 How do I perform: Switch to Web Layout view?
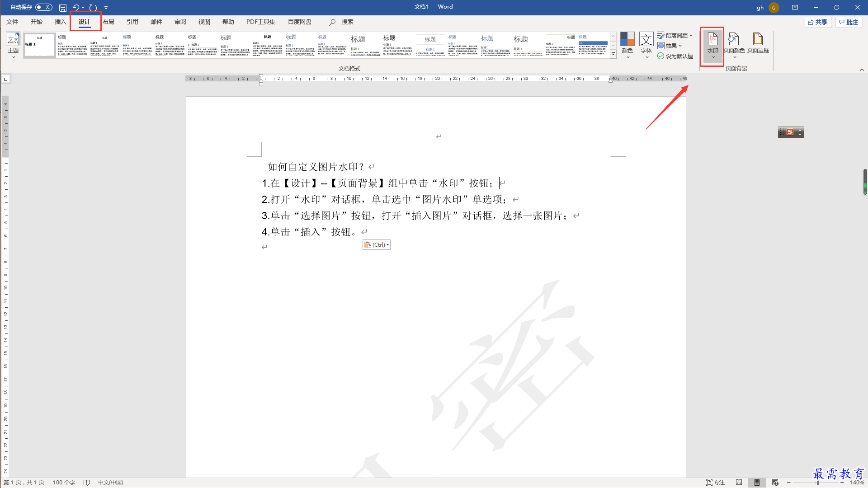pyautogui.click(x=775, y=483)
